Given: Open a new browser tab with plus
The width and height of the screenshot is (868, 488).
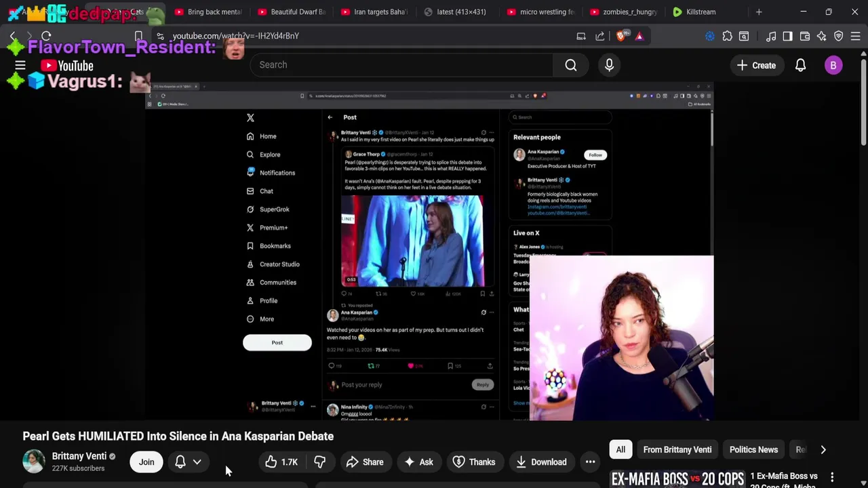Looking at the screenshot, I should coord(759,12).
